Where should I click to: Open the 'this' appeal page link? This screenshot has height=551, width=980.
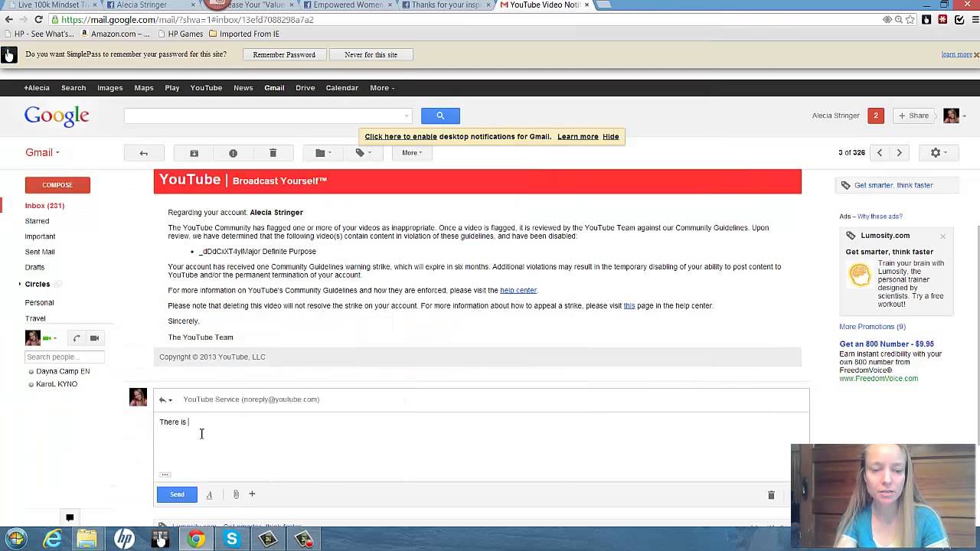click(629, 306)
